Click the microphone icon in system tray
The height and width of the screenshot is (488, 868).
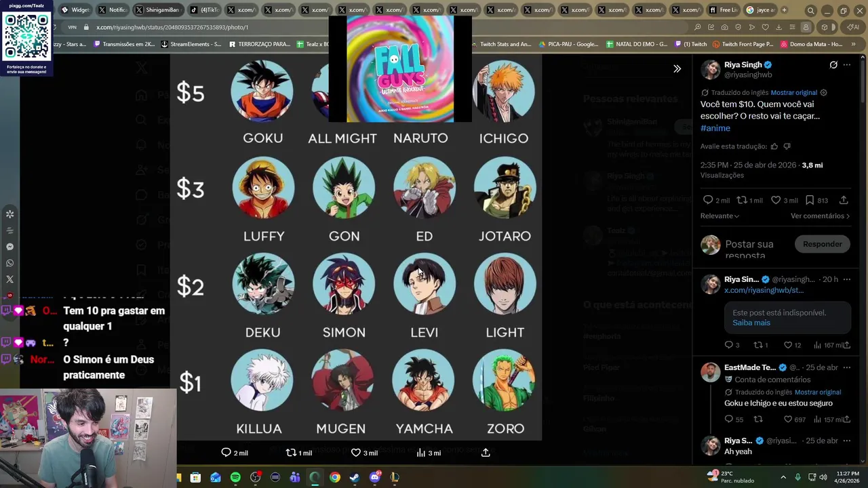pos(797,477)
